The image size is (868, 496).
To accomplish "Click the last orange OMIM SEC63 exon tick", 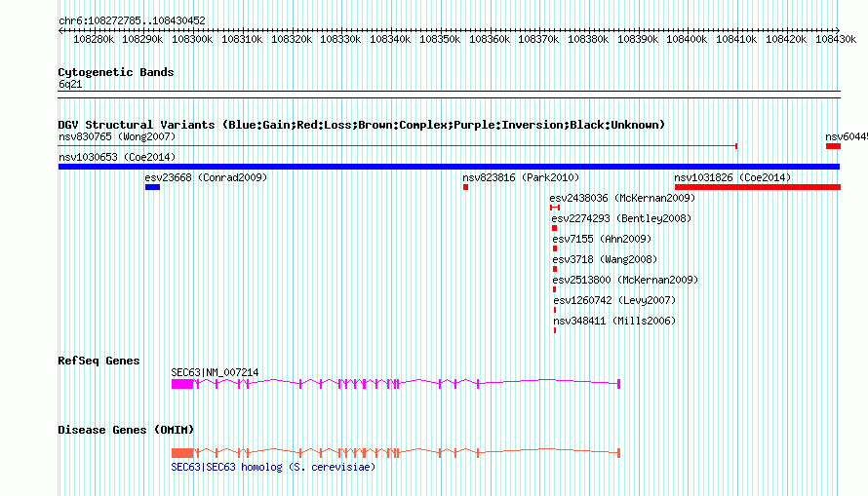I will pyautogui.click(x=619, y=453).
